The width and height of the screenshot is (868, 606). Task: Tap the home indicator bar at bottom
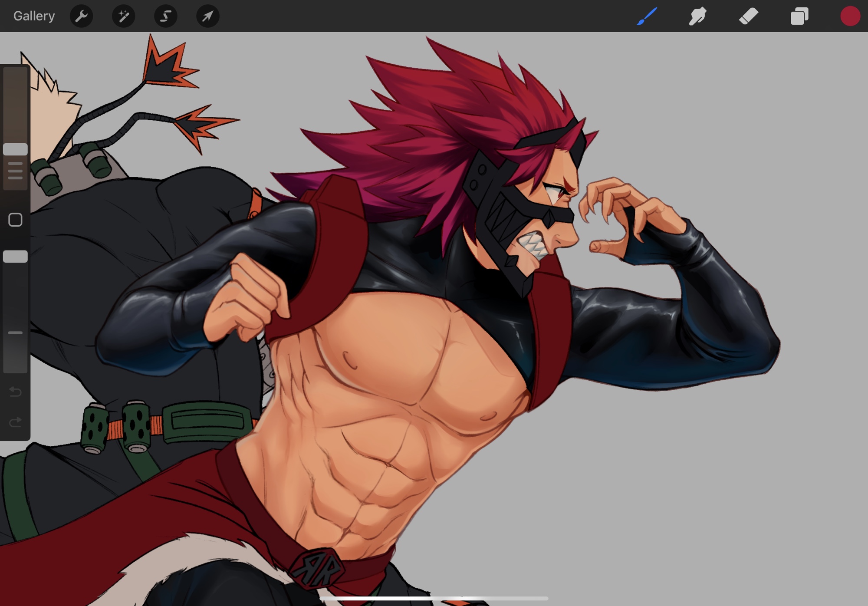click(434, 599)
